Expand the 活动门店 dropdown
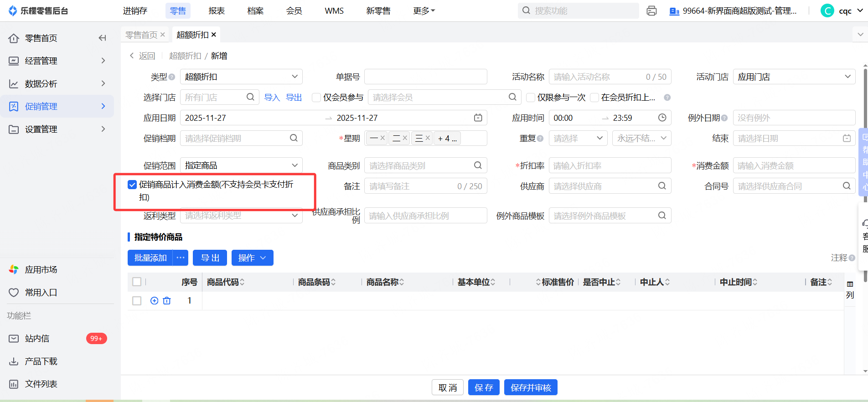The width and height of the screenshot is (868, 402). point(794,77)
